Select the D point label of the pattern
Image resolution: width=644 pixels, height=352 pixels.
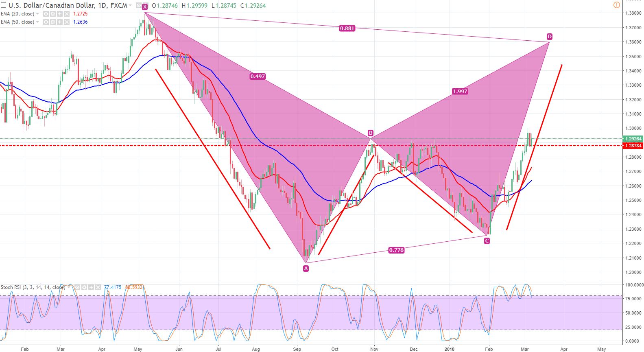point(550,37)
